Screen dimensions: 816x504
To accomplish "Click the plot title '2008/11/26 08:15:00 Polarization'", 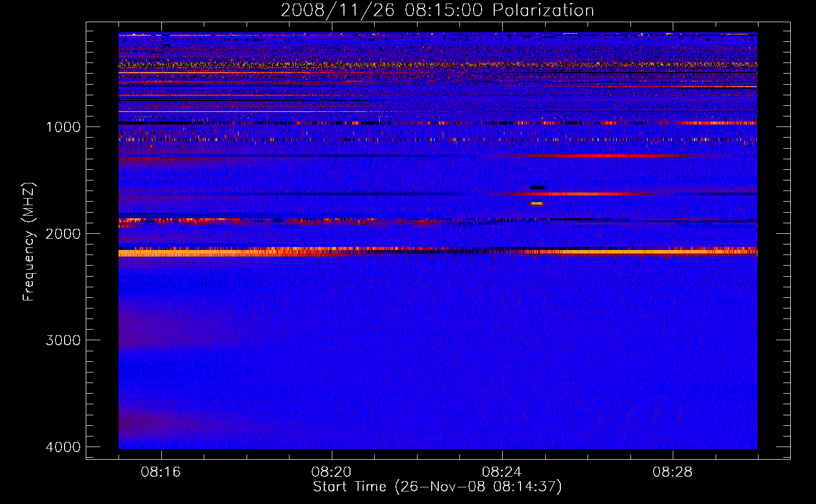I will coord(437,10).
